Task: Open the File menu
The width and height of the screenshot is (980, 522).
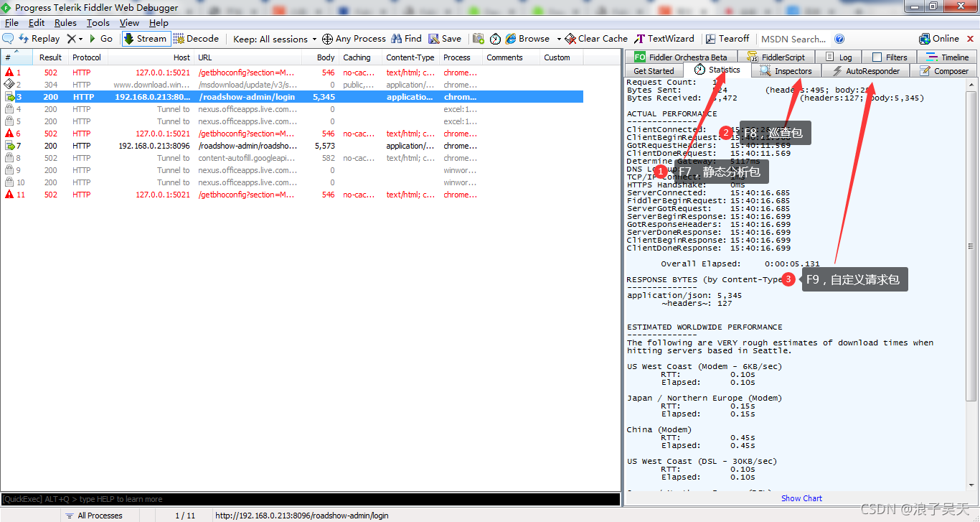Action: pos(11,23)
